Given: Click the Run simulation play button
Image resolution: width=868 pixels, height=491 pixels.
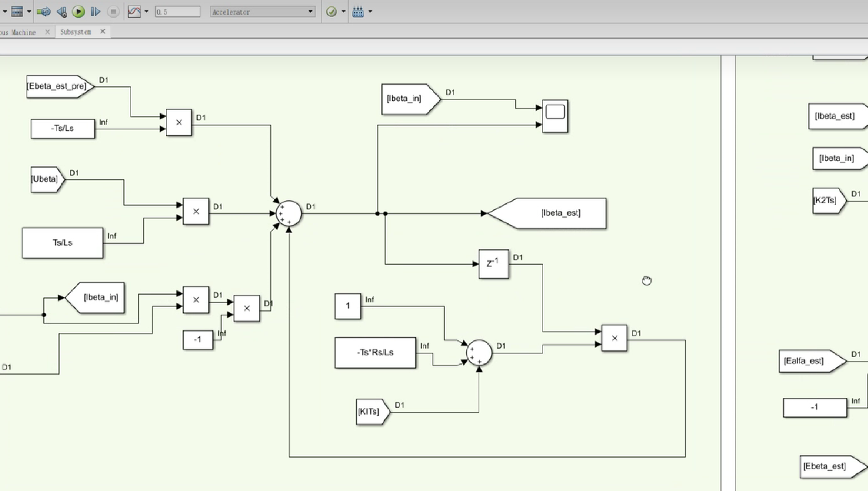Looking at the screenshot, I should (x=78, y=12).
